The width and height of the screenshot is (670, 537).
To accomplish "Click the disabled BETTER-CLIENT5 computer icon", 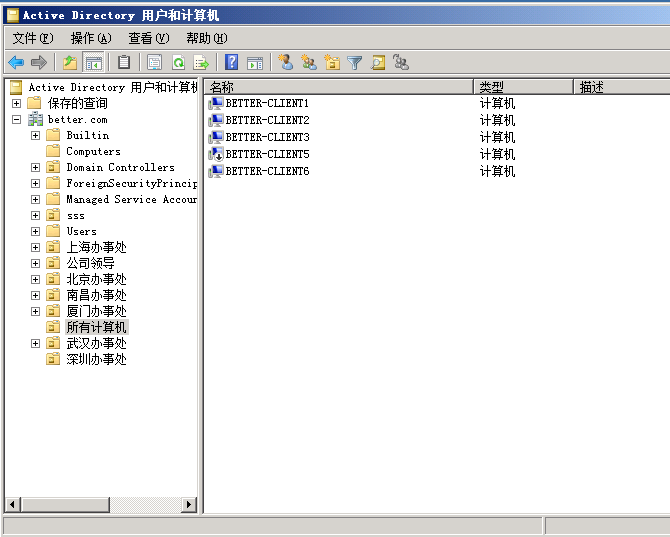I will 216,154.
